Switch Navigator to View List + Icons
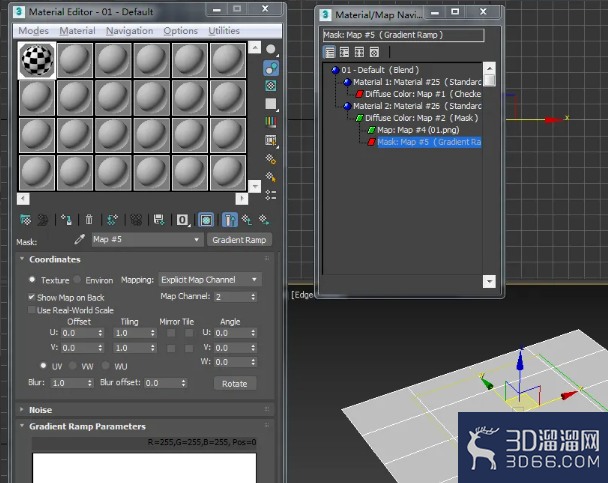Viewport: 608px width, 483px height. click(x=344, y=52)
